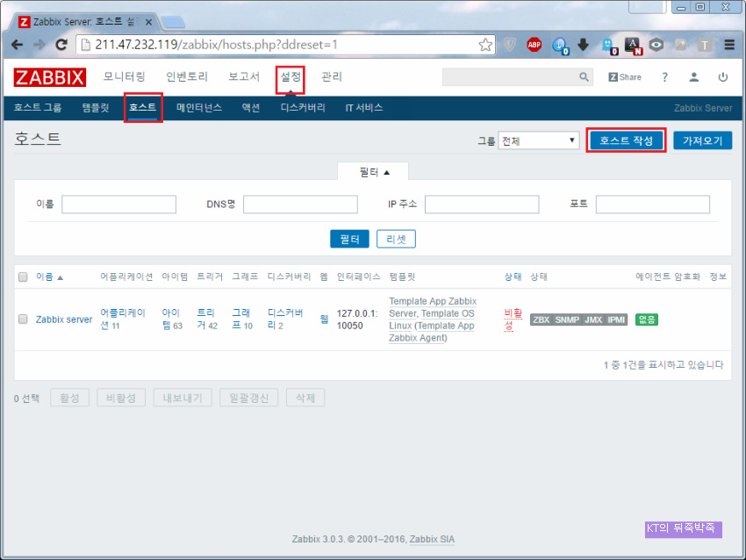This screenshot has height=560, width=746.
Task: Tick the select-all hosts checkbox
Action: pos(23,276)
